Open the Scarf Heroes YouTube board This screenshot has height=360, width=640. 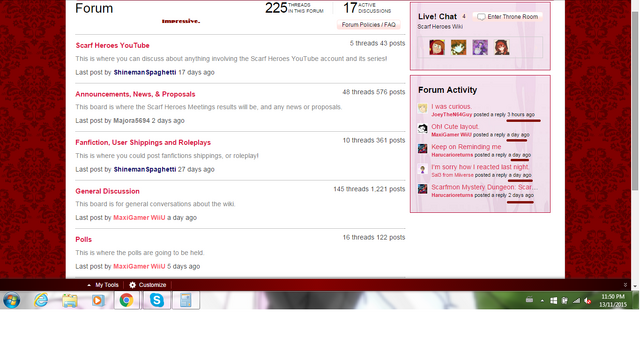[112, 45]
